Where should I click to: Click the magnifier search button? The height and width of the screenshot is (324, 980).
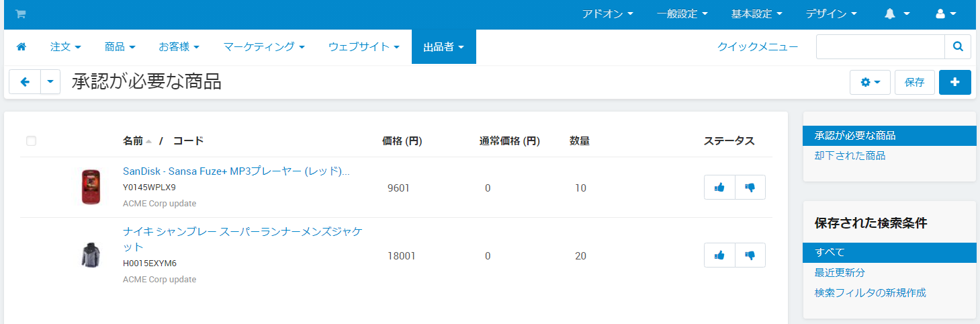tap(958, 47)
